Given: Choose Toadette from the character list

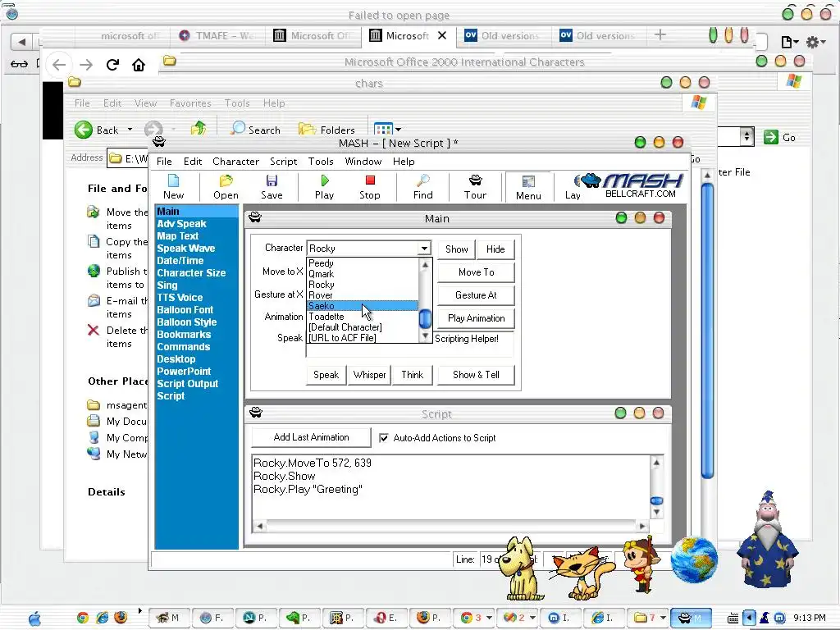Looking at the screenshot, I should pyautogui.click(x=362, y=317).
